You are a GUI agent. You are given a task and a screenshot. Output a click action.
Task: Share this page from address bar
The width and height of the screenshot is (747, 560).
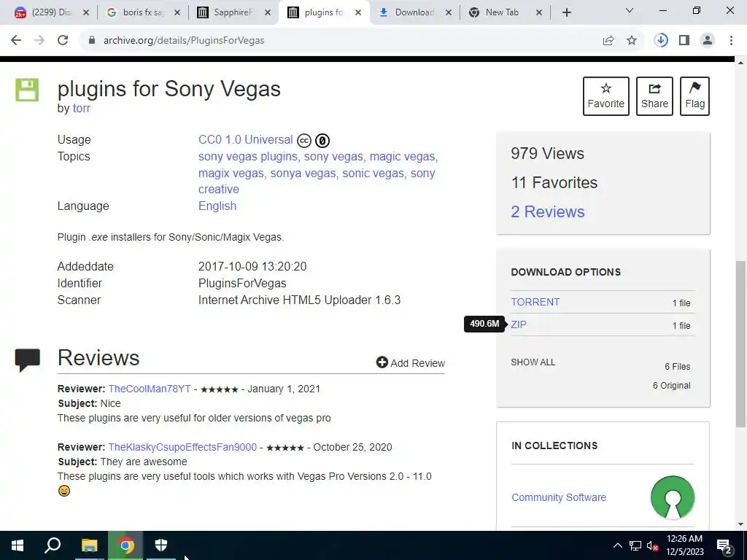[x=608, y=41]
